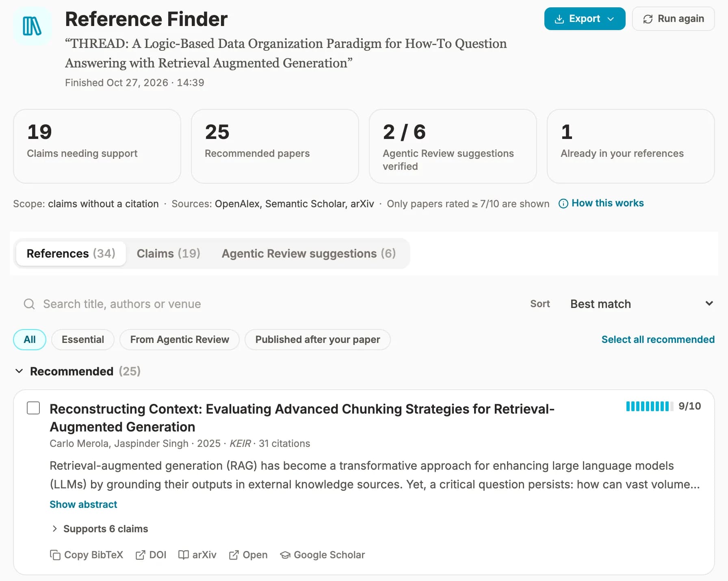Click the Finished Oct 27, 2026 timestamp

click(134, 82)
